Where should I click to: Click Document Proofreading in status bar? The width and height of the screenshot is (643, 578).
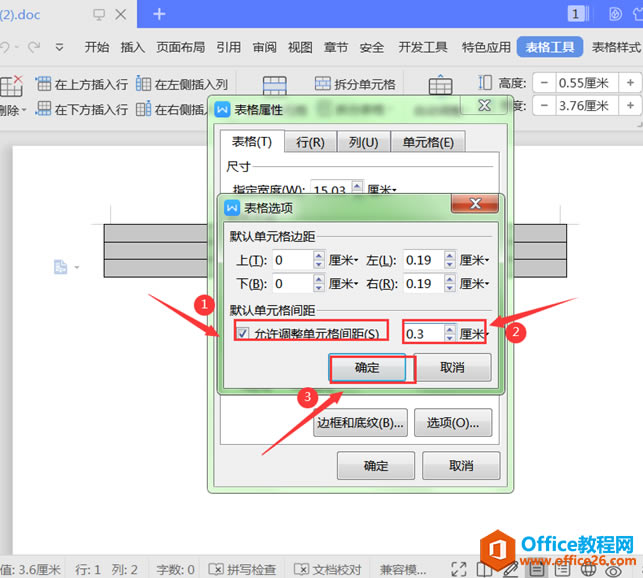[328, 569]
